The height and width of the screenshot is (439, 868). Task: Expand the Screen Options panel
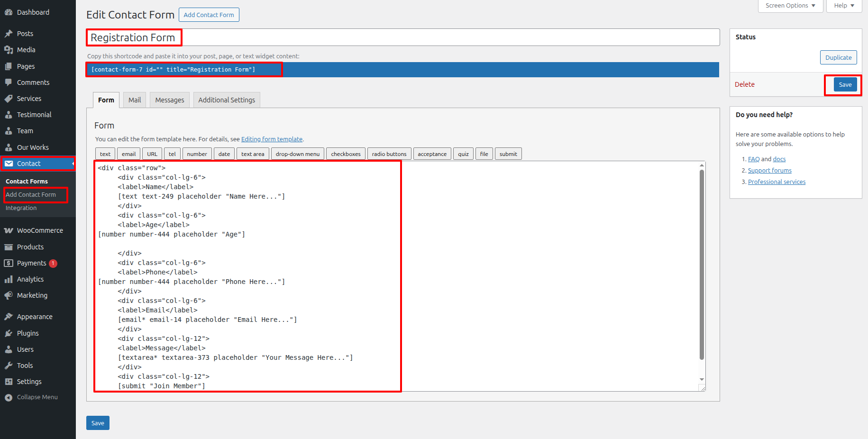click(790, 6)
